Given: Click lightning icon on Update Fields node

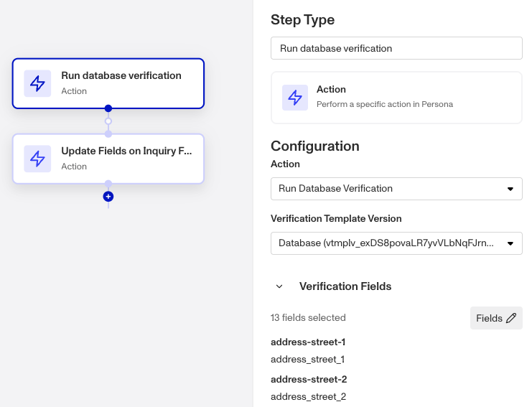Looking at the screenshot, I should point(37,159).
